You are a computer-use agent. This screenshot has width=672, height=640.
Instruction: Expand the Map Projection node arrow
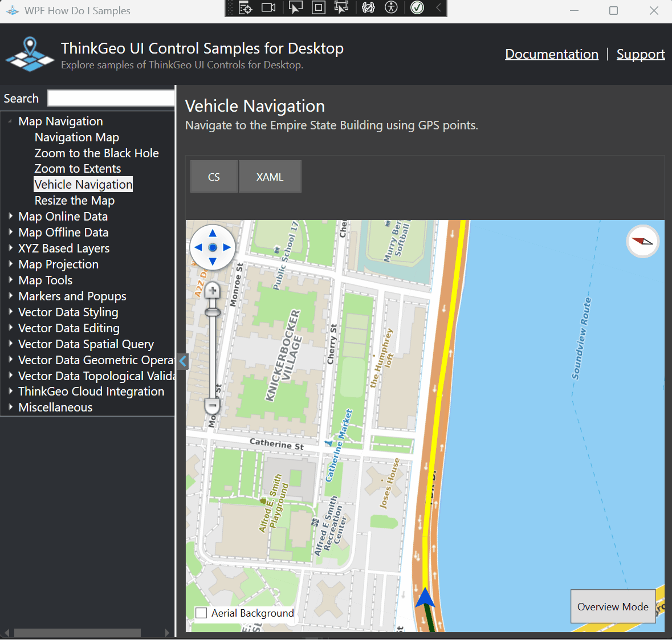pyautogui.click(x=11, y=264)
